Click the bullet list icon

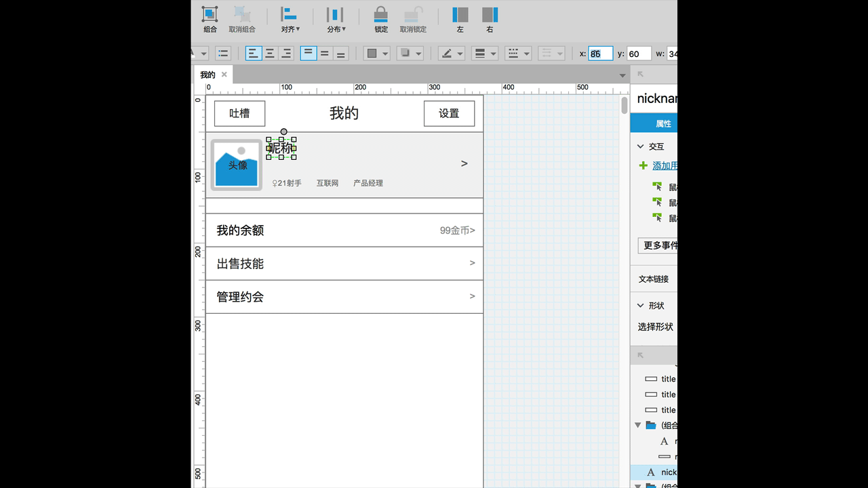coord(223,54)
